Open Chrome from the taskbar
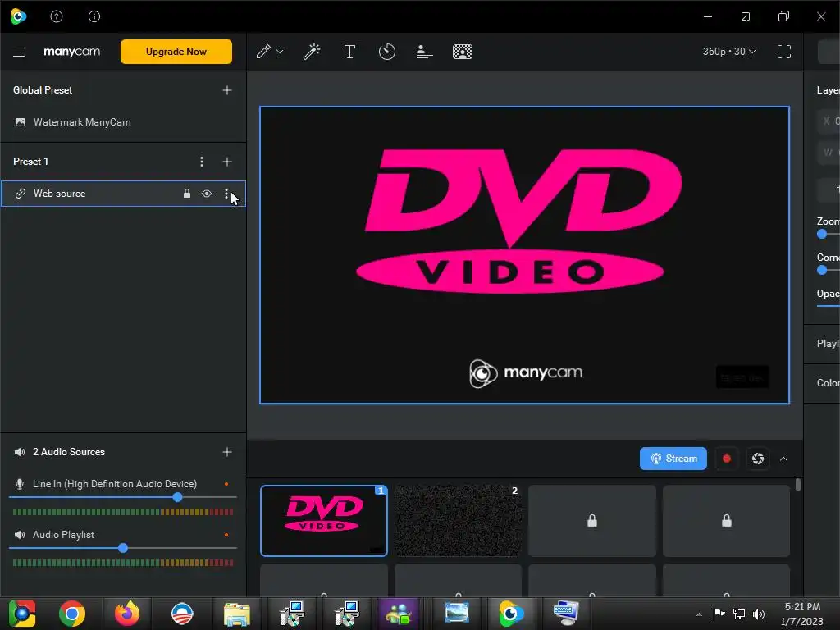Screen dimensions: 840x630 click(x=72, y=614)
